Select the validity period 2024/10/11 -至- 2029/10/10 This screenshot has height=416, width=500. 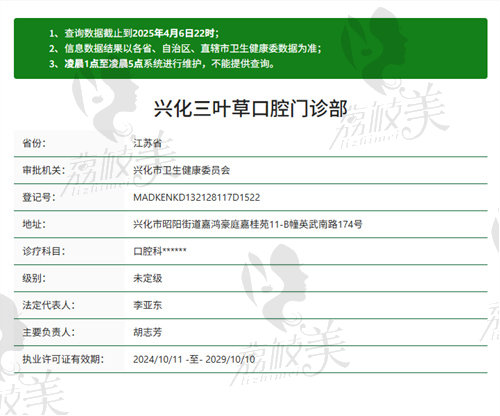click(x=194, y=359)
